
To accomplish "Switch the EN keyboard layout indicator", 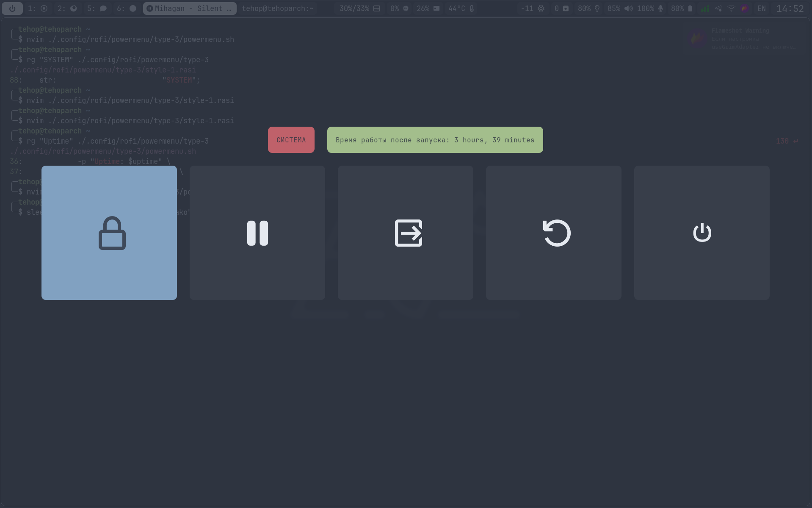I will pos(762,8).
